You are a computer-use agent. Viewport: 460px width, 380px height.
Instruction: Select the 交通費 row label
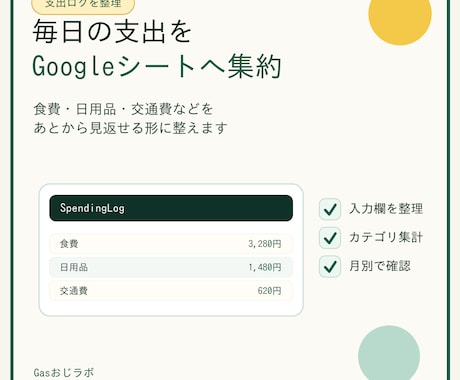point(74,291)
